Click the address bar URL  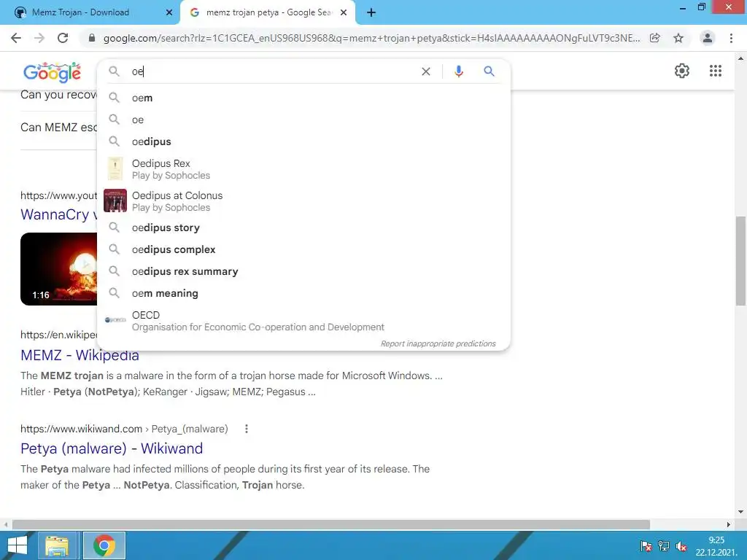[371, 38]
